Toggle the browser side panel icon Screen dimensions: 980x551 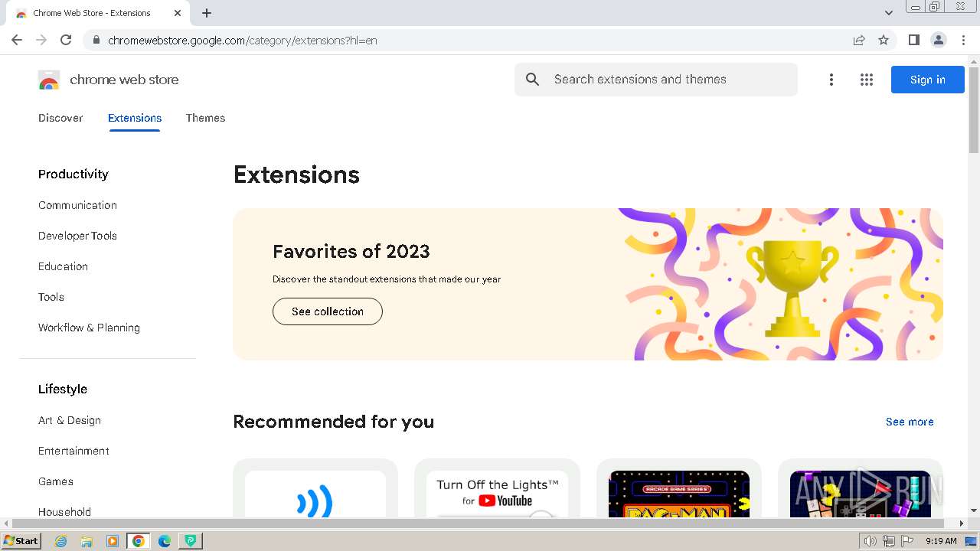click(913, 40)
